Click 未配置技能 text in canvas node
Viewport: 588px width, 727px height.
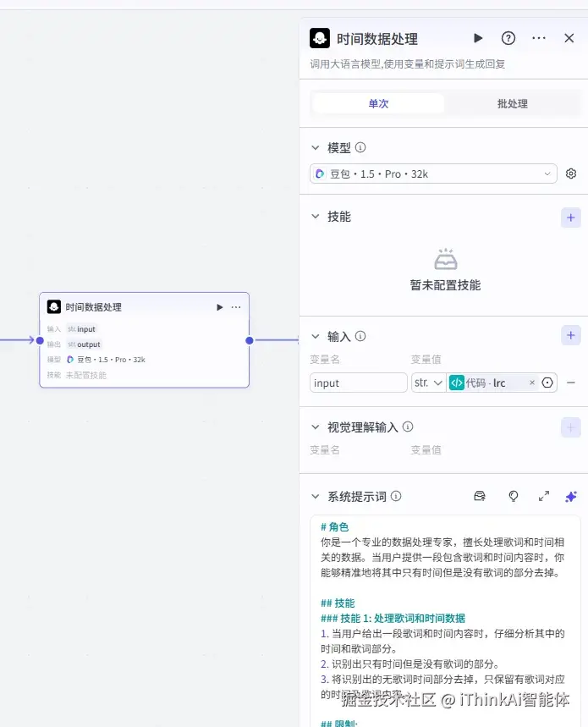(x=85, y=375)
